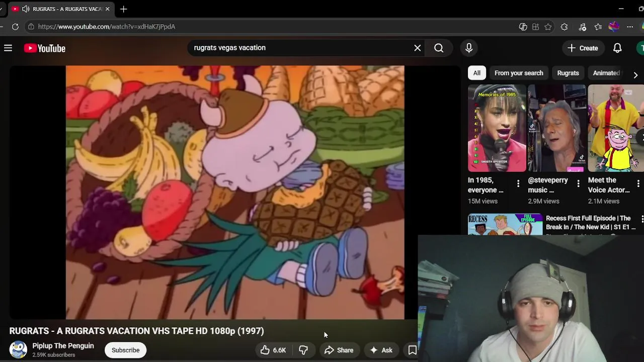Save video with the bookmark icon
The height and width of the screenshot is (362, 644).
tap(412, 350)
